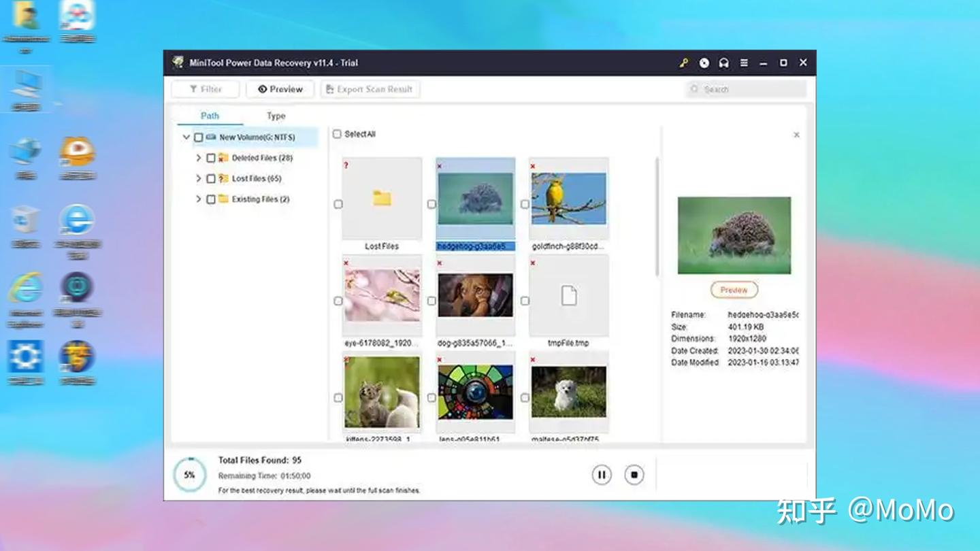Tick the checkbox beside the dog image

coord(431,301)
